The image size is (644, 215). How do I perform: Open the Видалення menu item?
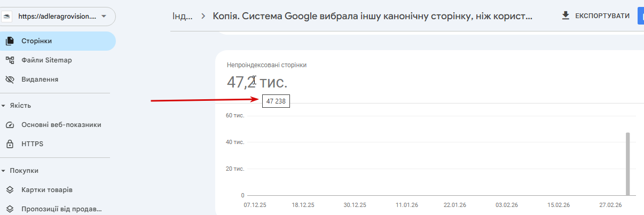tap(40, 79)
